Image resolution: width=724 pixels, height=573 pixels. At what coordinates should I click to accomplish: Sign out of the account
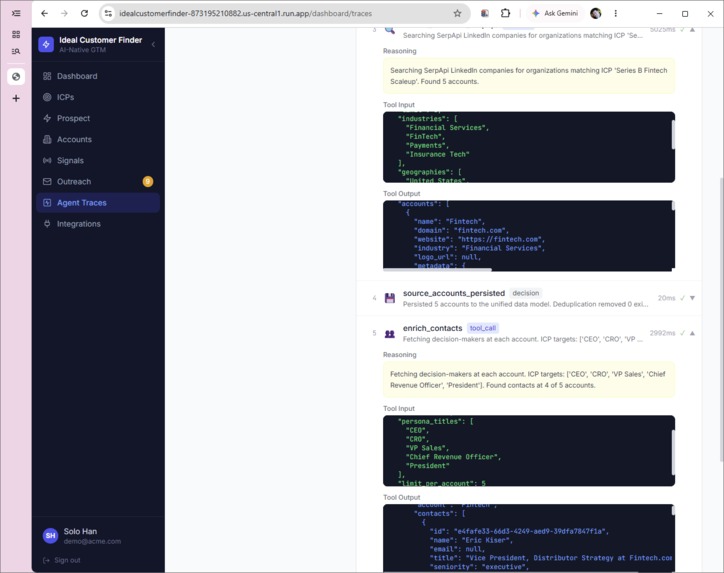tap(62, 560)
